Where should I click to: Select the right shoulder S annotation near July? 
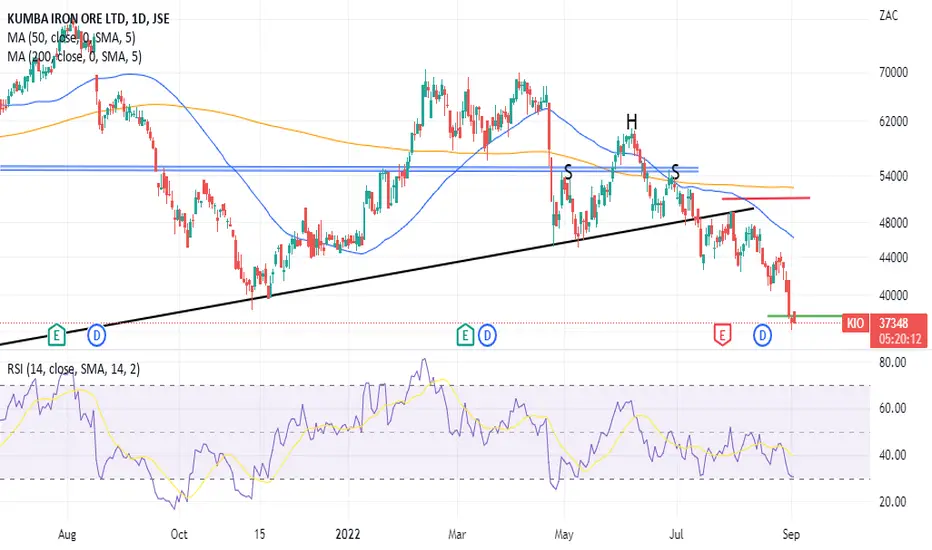pyautogui.click(x=675, y=173)
